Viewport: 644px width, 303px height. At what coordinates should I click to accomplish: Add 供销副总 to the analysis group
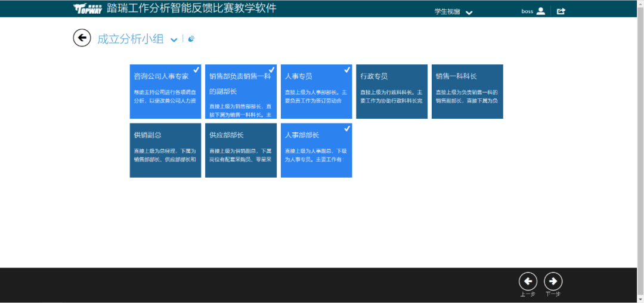click(166, 150)
